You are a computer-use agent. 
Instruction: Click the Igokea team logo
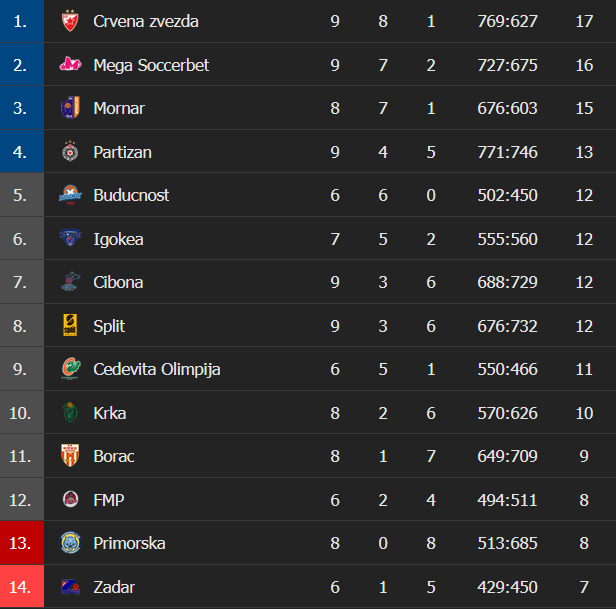70,239
